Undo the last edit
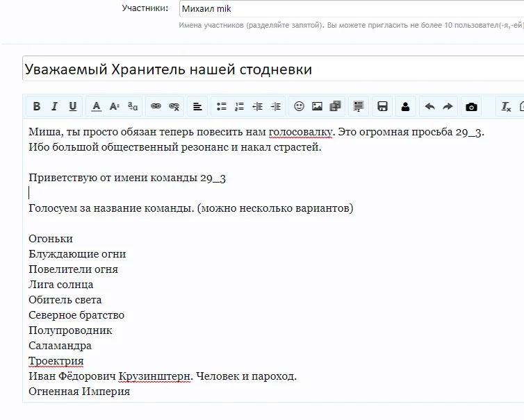The height and width of the screenshot is (420, 524). (x=429, y=106)
